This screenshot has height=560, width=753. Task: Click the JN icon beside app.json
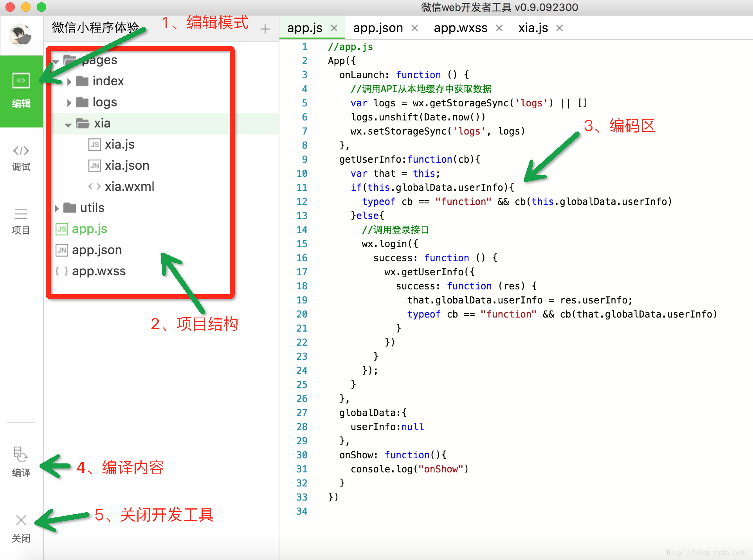[x=62, y=250]
